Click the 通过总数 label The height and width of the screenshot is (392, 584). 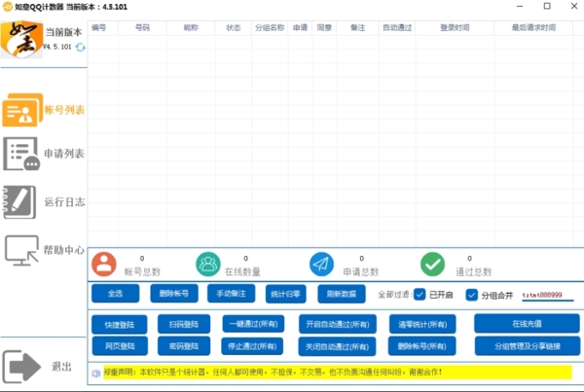pyautogui.click(x=473, y=271)
